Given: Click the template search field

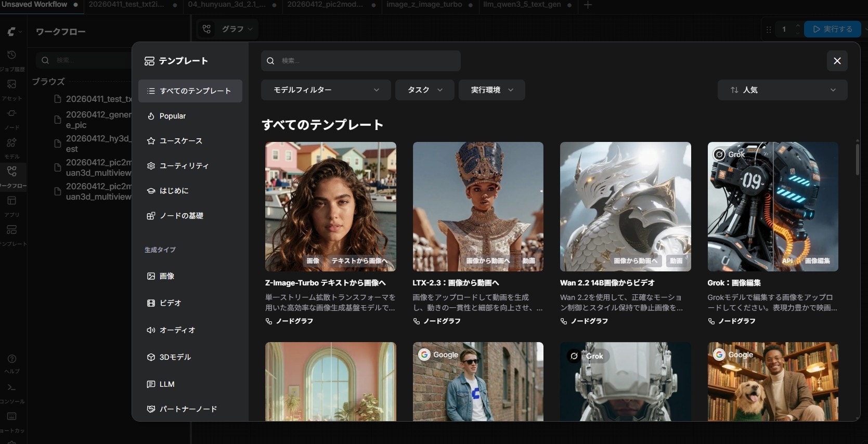Looking at the screenshot, I should (361, 61).
